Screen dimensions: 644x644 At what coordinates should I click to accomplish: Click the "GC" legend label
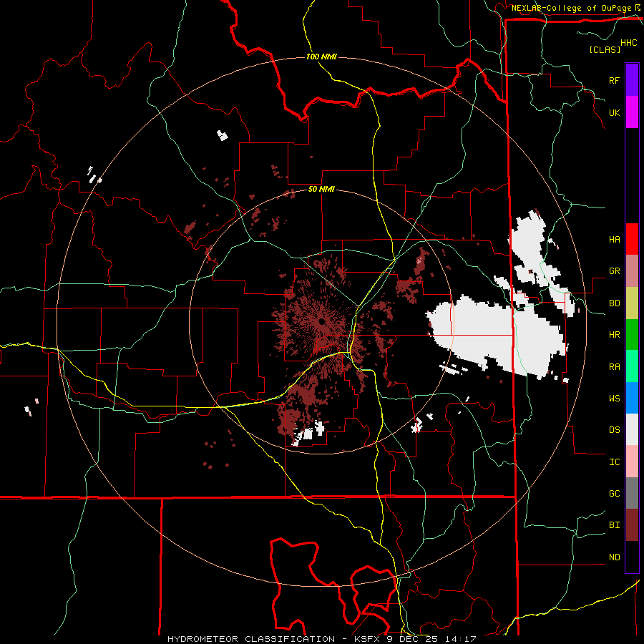(x=614, y=494)
